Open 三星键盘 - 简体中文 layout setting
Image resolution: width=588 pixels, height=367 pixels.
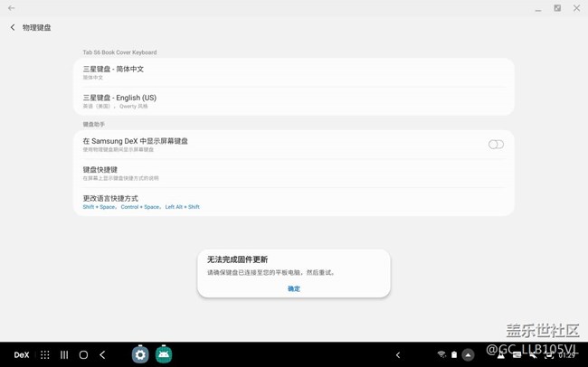(293, 72)
